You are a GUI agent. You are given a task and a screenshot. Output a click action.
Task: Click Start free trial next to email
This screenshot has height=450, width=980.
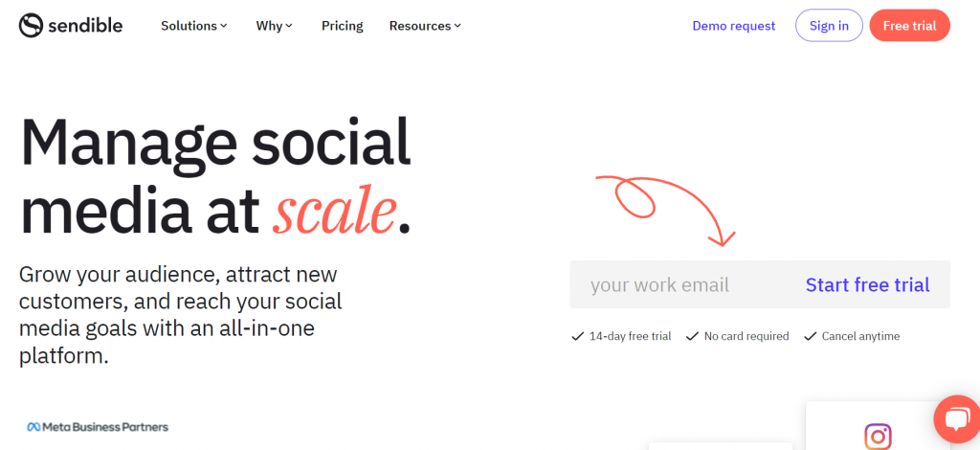click(x=867, y=284)
